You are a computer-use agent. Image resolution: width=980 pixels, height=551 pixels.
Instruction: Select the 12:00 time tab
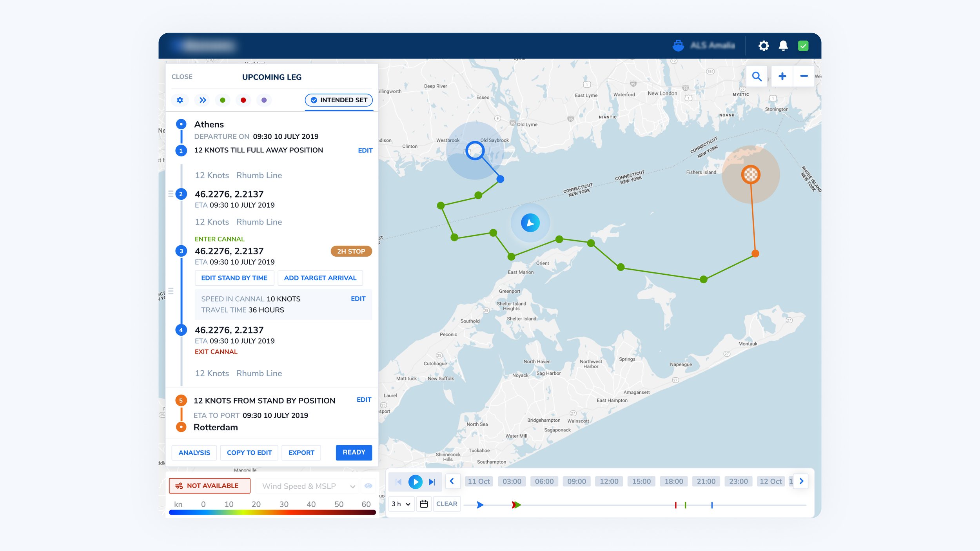(x=609, y=482)
